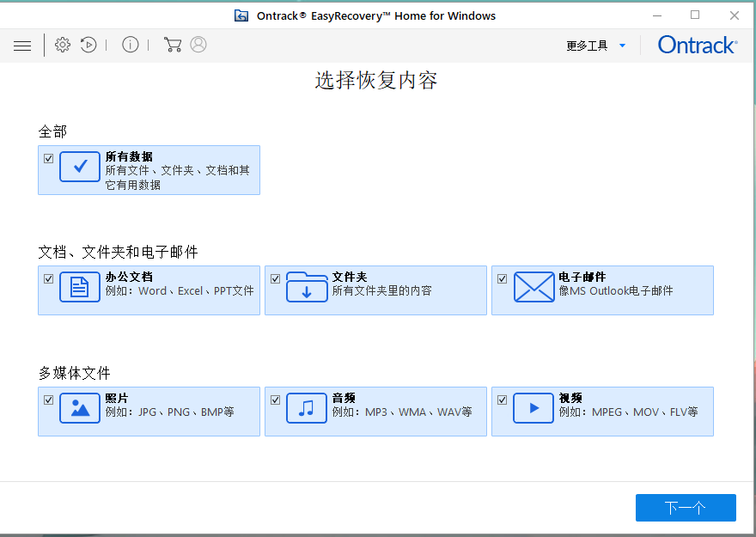Open the info icon
Viewport: 756px width, 537px height.
131,45
